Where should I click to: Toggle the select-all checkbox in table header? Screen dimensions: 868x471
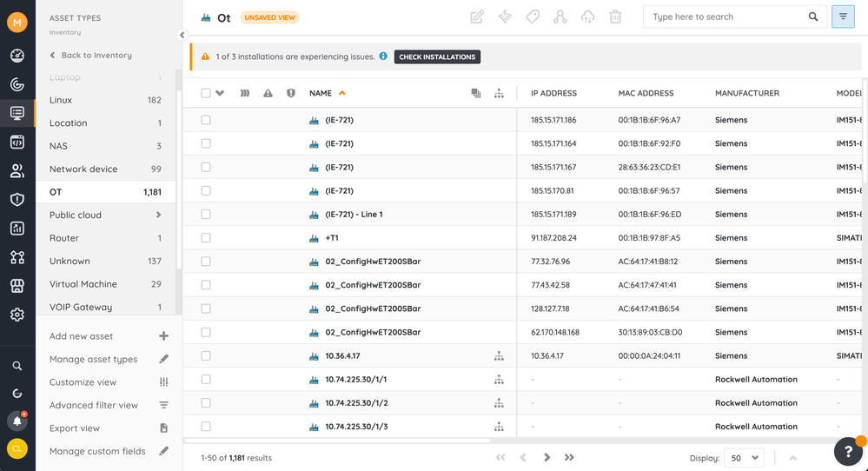point(206,93)
